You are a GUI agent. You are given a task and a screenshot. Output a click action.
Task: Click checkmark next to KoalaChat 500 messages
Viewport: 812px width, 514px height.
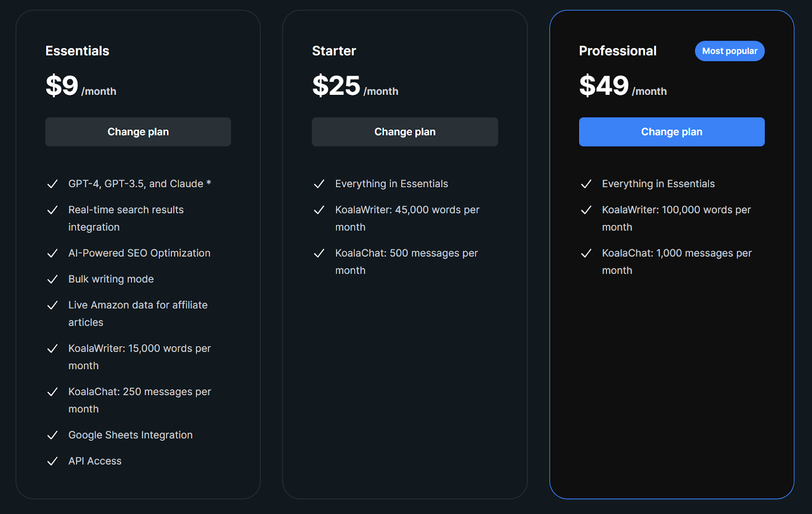click(x=319, y=253)
